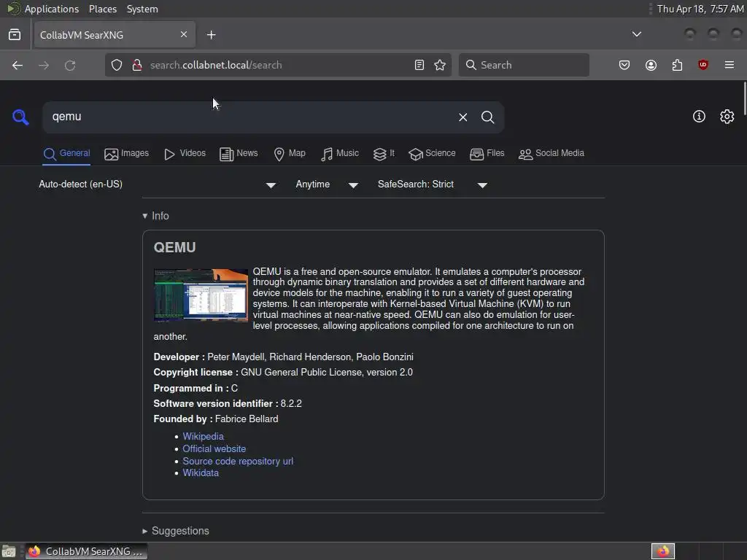
Task: Open the Wikidata link
Action: (x=201, y=472)
